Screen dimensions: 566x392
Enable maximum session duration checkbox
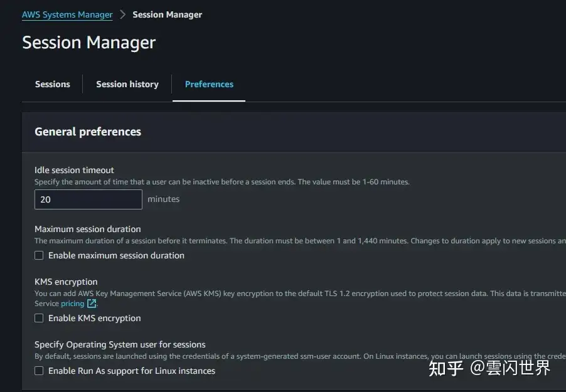click(39, 255)
